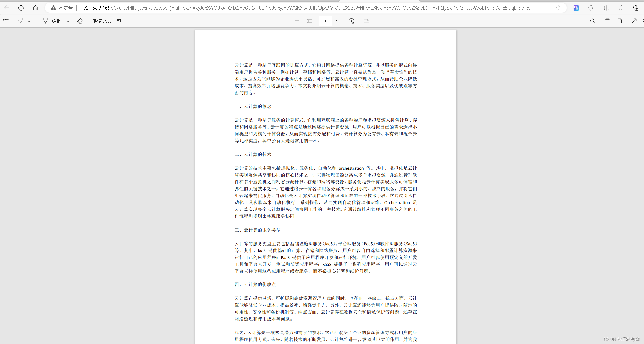This screenshot has width=644, height=344.
Task: Toggle fit to width view
Action: (x=309, y=21)
